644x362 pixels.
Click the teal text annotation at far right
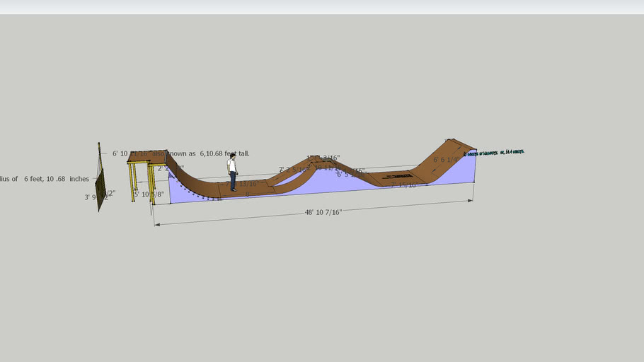click(494, 152)
